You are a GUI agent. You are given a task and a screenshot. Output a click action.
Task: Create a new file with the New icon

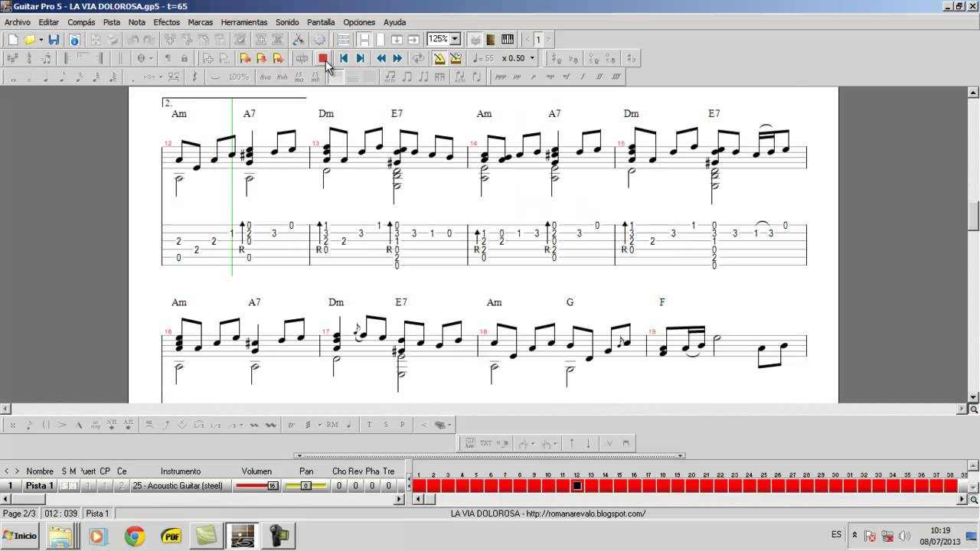pos(13,40)
